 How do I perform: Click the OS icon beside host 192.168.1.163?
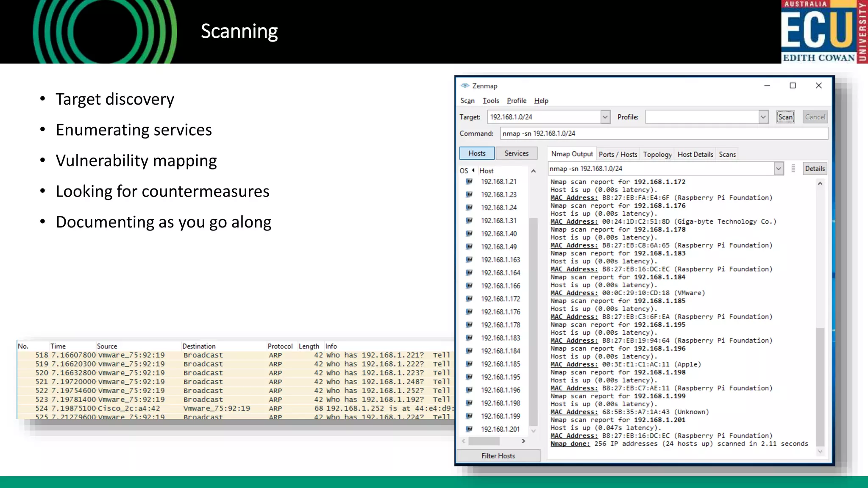tap(469, 260)
